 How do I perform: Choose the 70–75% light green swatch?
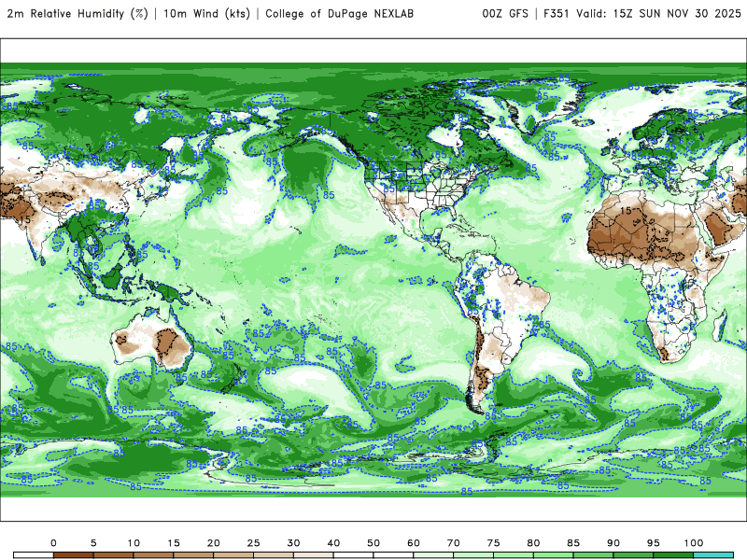tap(473, 555)
